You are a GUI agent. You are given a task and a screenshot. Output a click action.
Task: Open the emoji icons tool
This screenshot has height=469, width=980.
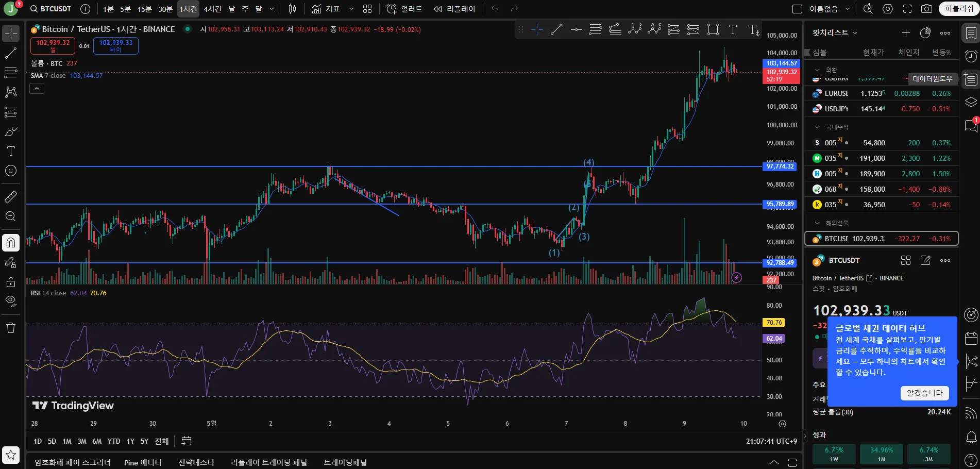point(11,171)
